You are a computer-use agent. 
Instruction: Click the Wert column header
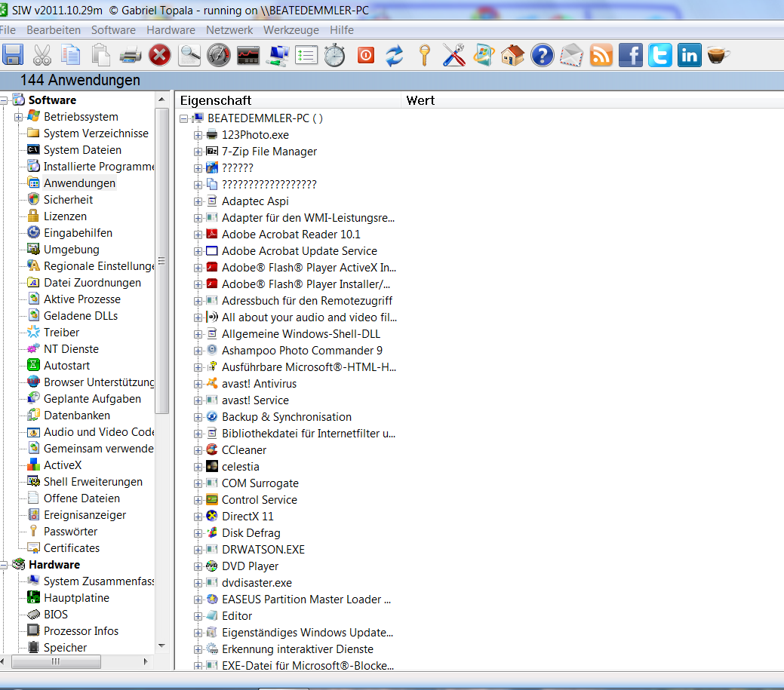pos(592,100)
